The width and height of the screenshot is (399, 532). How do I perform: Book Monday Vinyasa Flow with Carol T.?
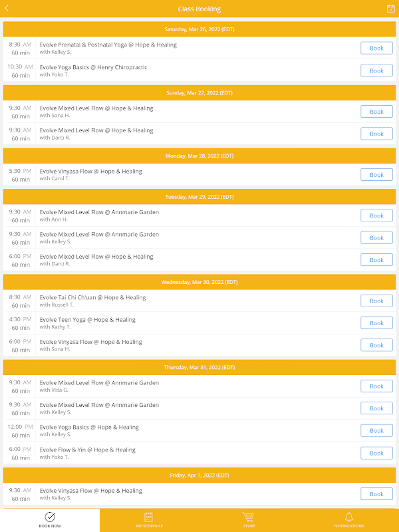[x=376, y=175]
